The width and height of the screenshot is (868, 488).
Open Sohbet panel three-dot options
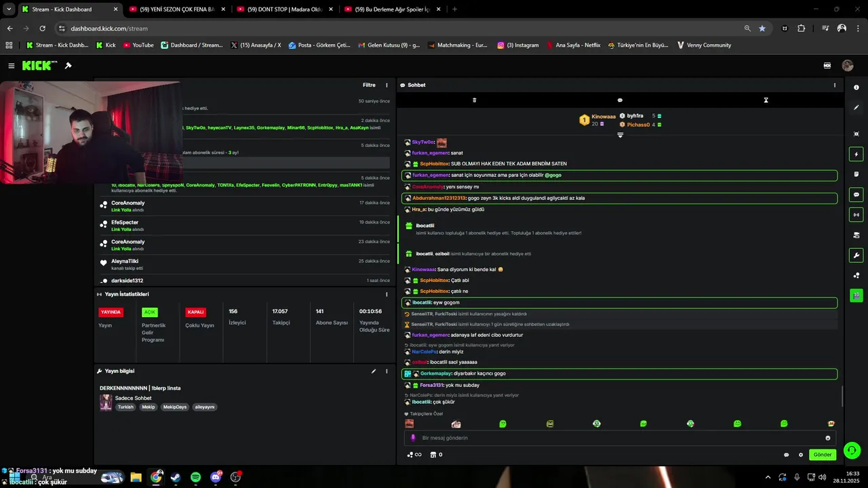(x=835, y=85)
